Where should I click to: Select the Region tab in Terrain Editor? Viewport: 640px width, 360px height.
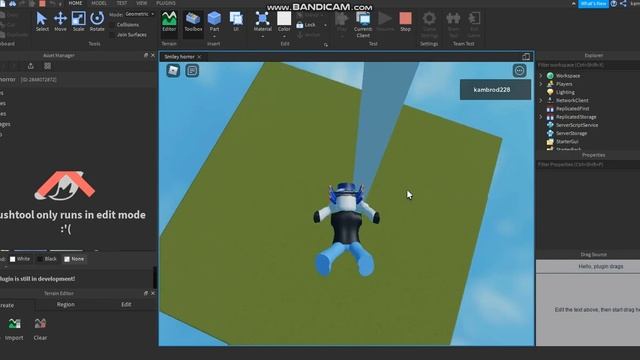pyautogui.click(x=66, y=304)
